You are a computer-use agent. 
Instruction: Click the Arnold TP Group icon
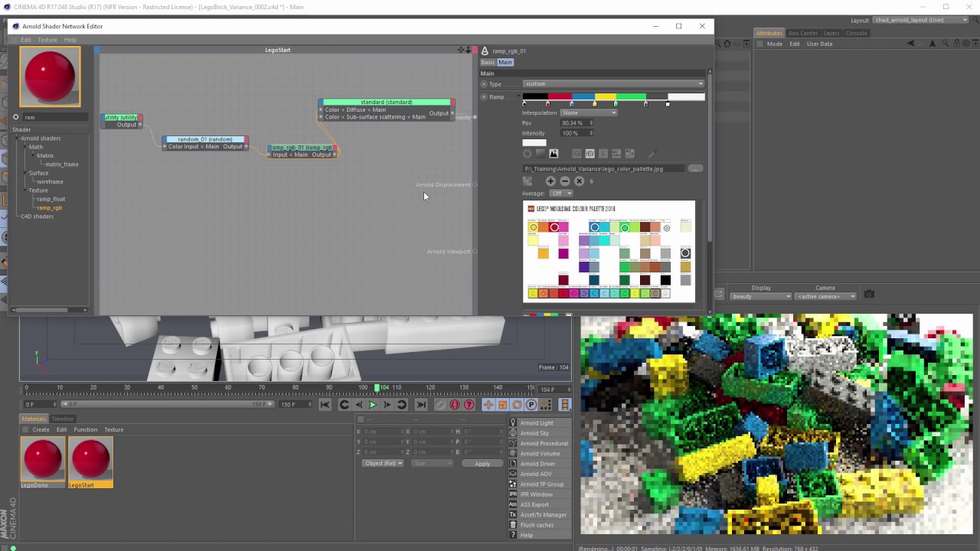pos(513,484)
